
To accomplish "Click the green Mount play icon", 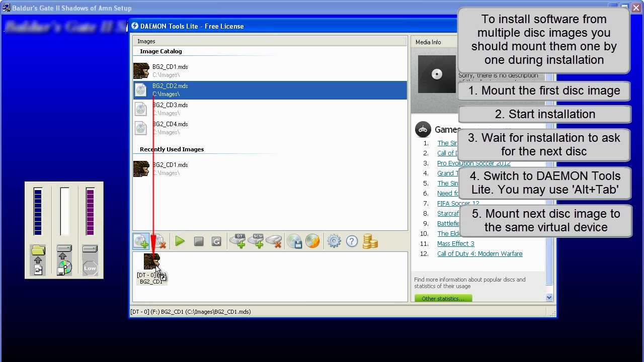I will (x=180, y=241).
